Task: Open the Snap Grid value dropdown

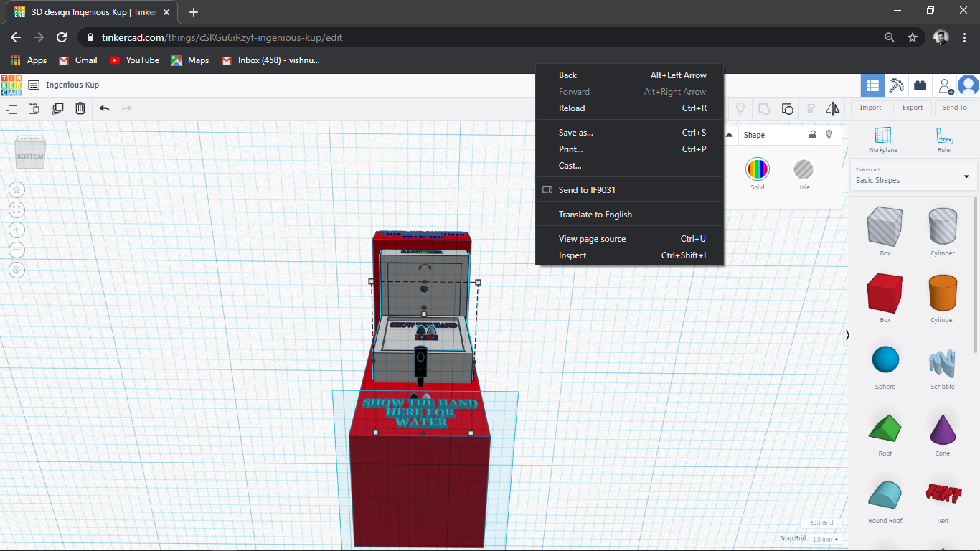Action: [825, 539]
